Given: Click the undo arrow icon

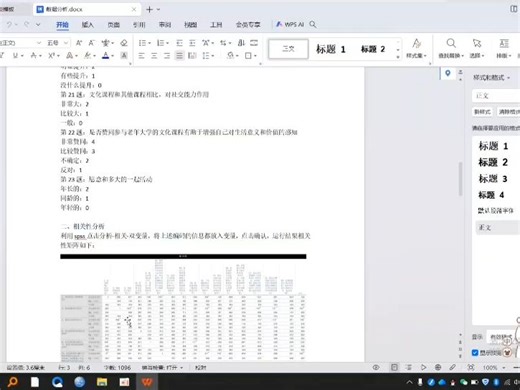Looking at the screenshot, I should 9,24.
